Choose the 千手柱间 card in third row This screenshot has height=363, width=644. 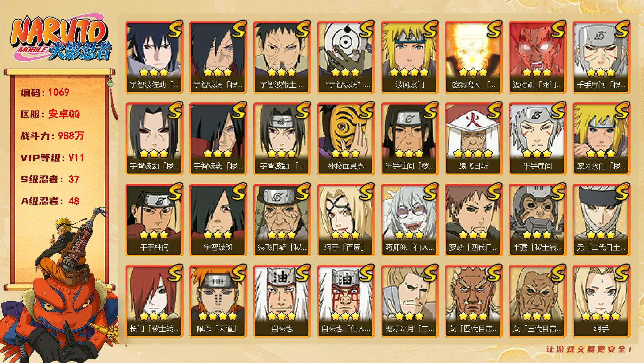154,220
